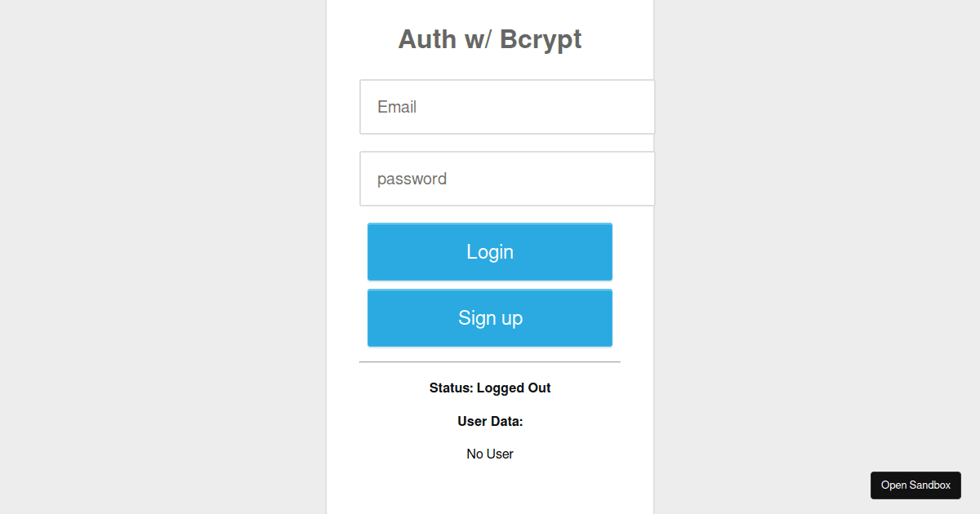980x514 pixels.
Task: Click the password placeholder text
Action: point(412,179)
